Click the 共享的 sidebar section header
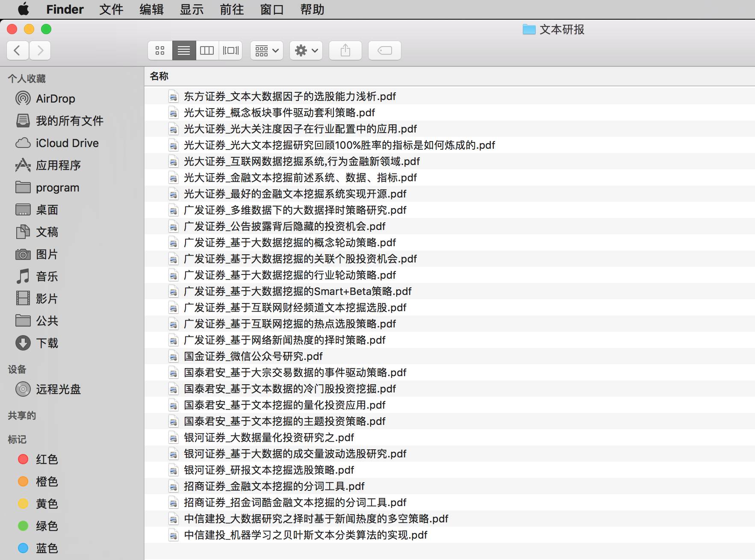The image size is (755, 560). (22, 416)
